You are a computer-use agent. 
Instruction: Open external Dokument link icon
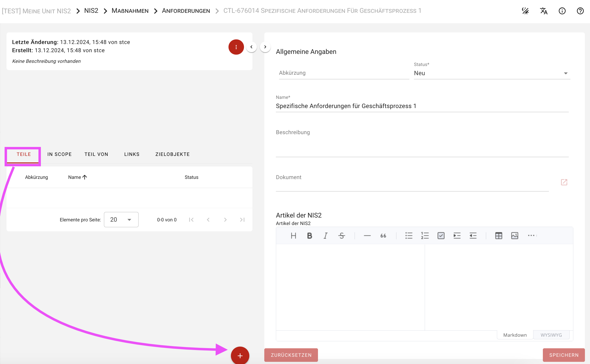pos(564,182)
